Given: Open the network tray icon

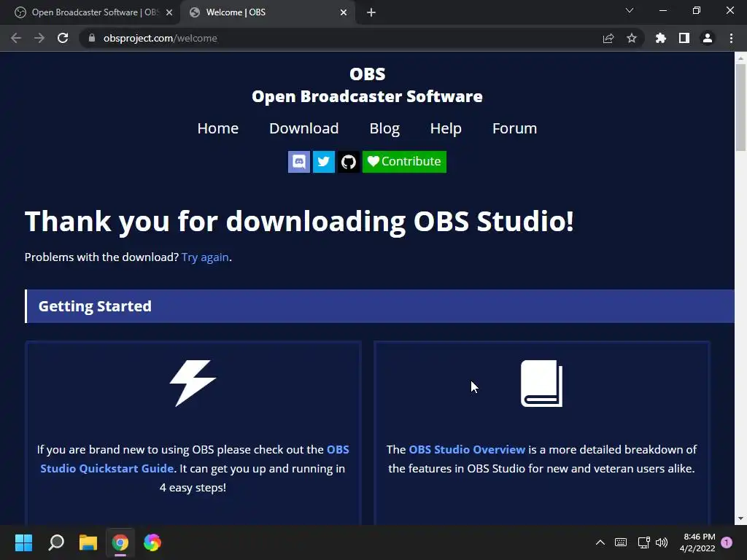Looking at the screenshot, I should pos(643,542).
